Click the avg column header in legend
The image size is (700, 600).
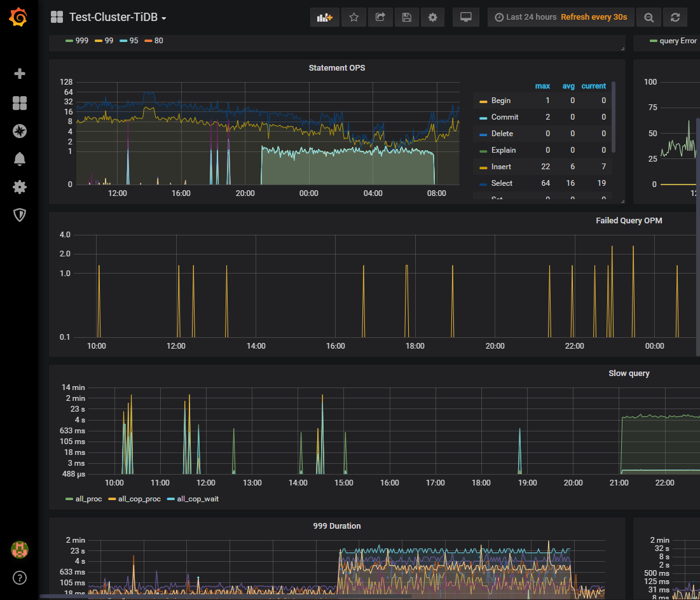(568, 86)
